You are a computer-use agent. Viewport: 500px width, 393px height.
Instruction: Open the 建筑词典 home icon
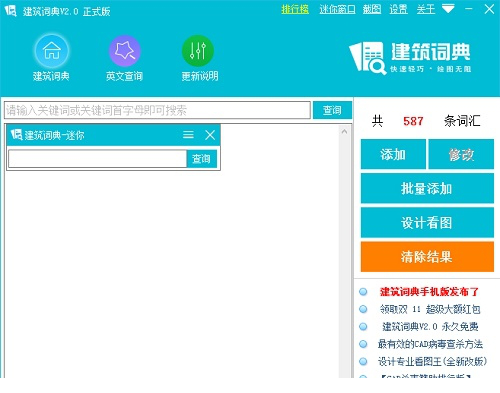click(x=52, y=51)
